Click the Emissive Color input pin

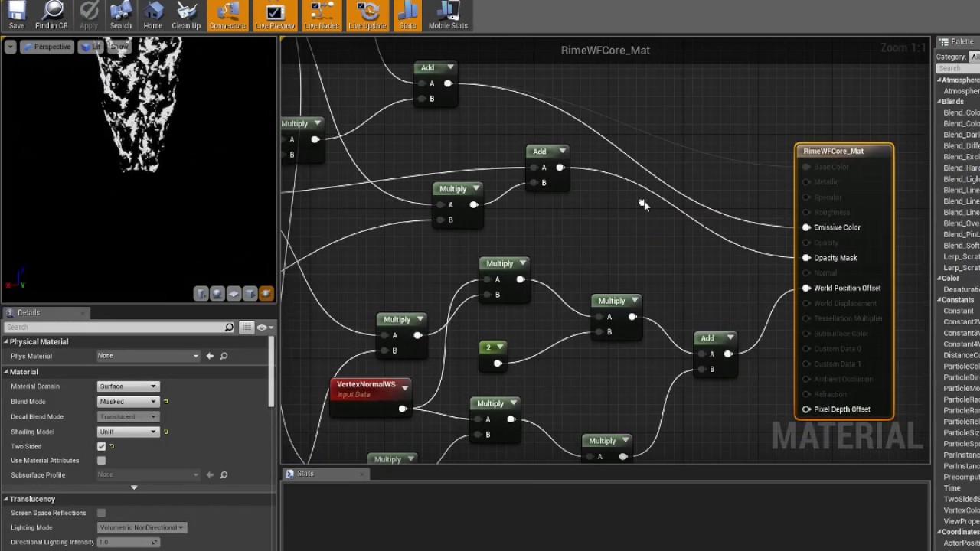(x=806, y=227)
